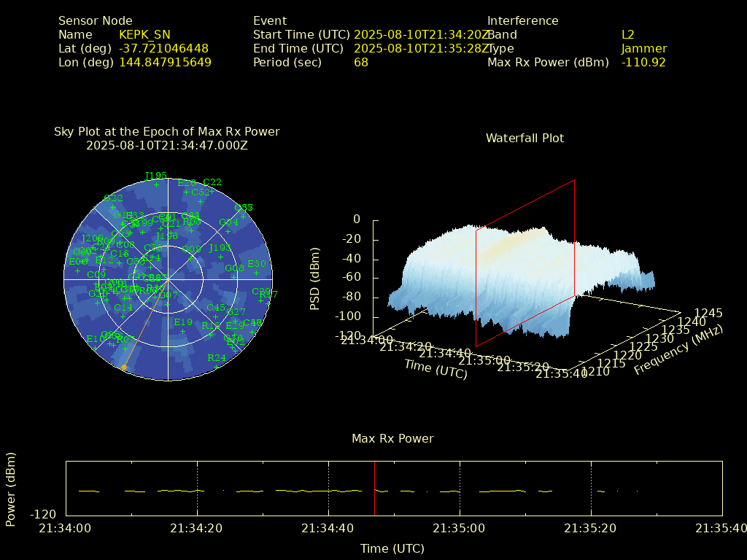Click the red marker line in Max Rx Power
Image resolution: width=747 pixels, height=560 pixels.
374,489
